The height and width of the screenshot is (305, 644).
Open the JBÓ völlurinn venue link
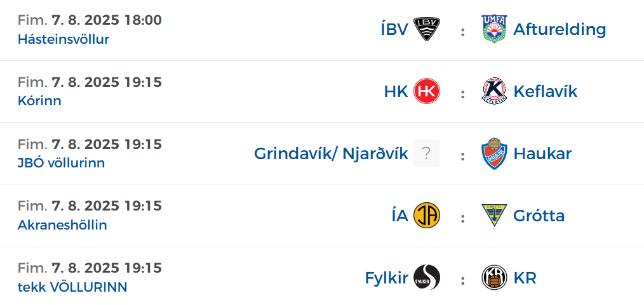(x=61, y=163)
